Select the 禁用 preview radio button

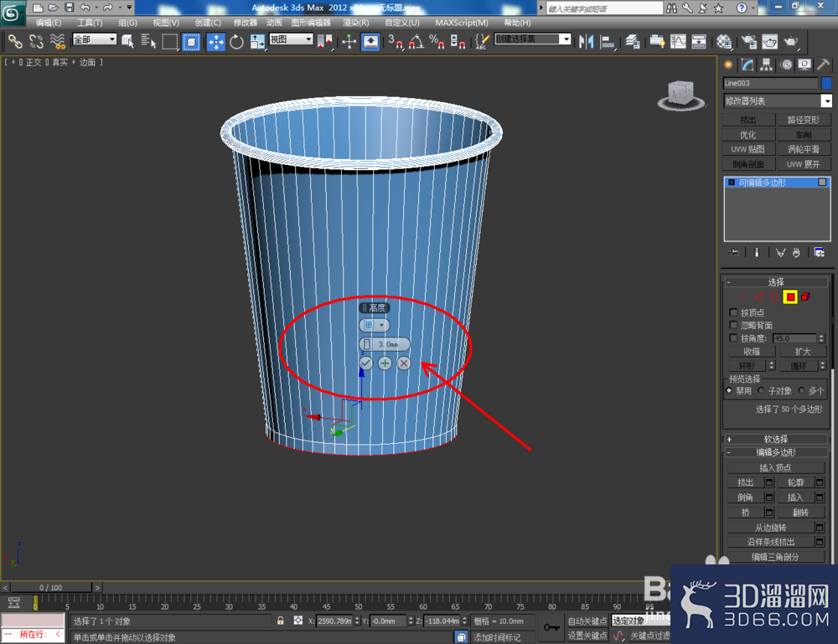point(729,391)
